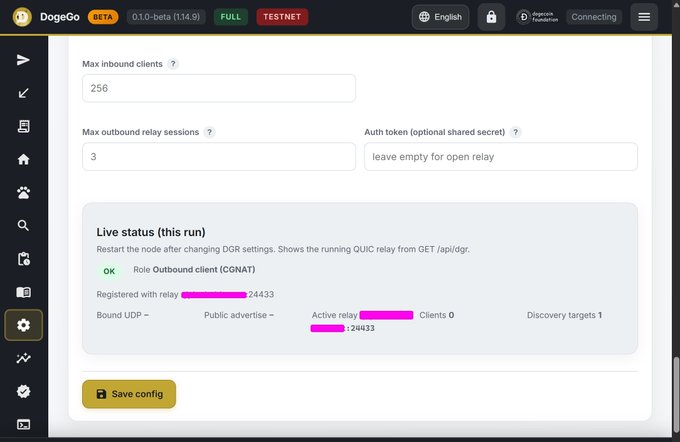Open the hamburger menu
680x442 pixels.
tap(644, 17)
